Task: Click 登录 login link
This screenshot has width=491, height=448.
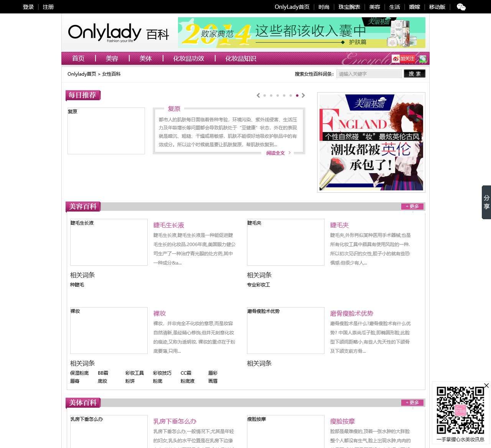Action: tap(28, 7)
